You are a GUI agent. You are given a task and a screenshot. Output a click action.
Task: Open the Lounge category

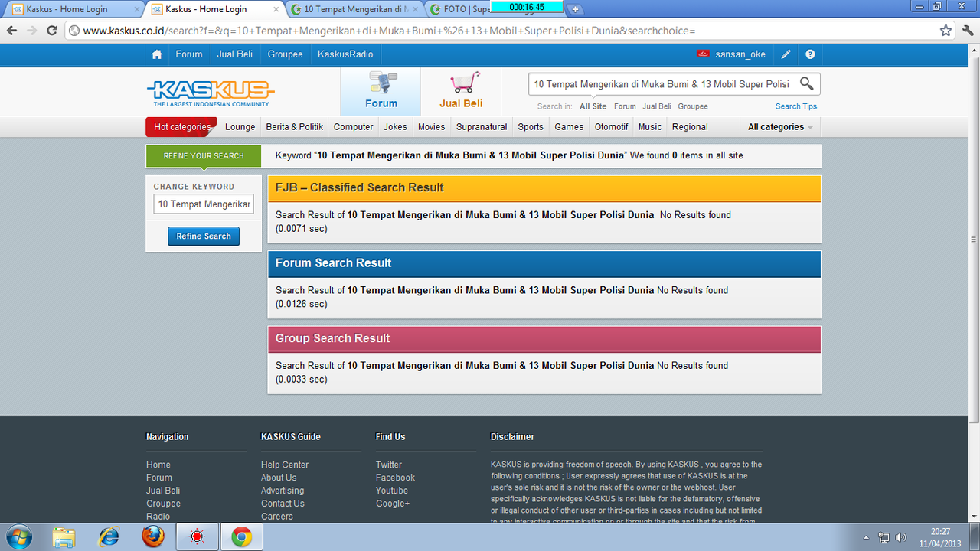pos(240,127)
